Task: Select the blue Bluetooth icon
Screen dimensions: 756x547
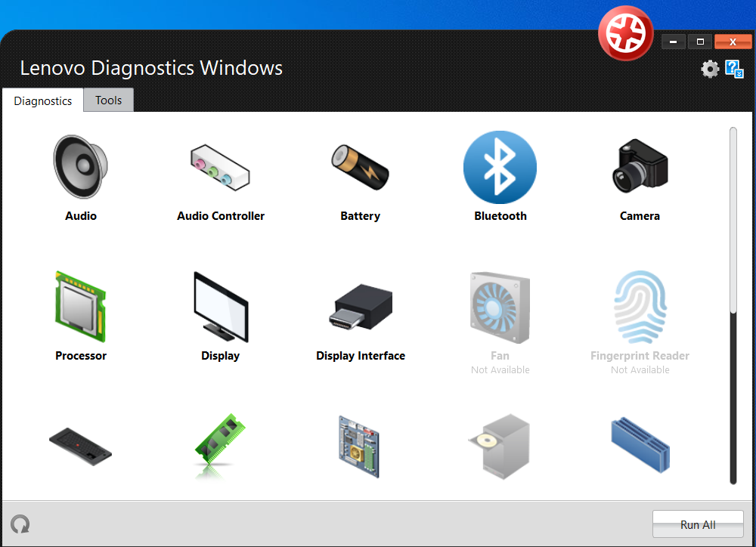Action: (x=500, y=167)
